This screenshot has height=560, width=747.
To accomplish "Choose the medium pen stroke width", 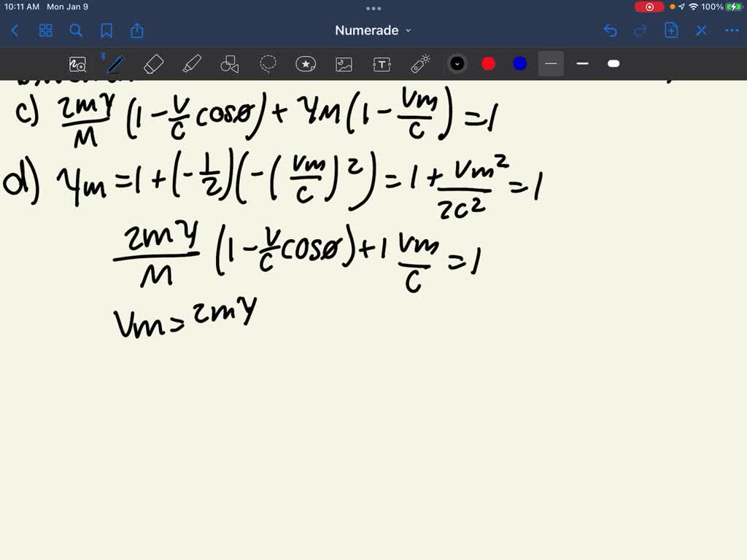I will pyautogui.click(x=582, y=64).
